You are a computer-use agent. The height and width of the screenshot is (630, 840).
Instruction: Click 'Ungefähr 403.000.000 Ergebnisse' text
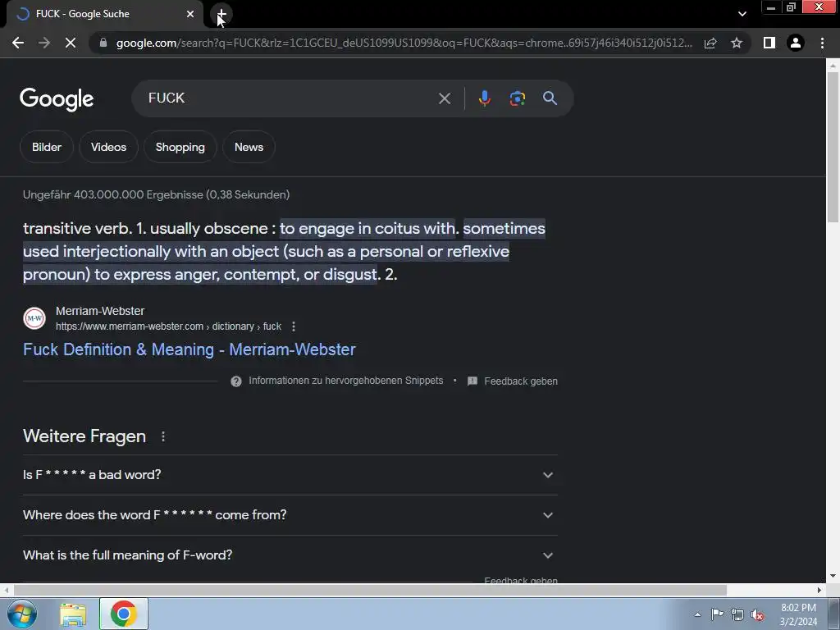point(156,194)
